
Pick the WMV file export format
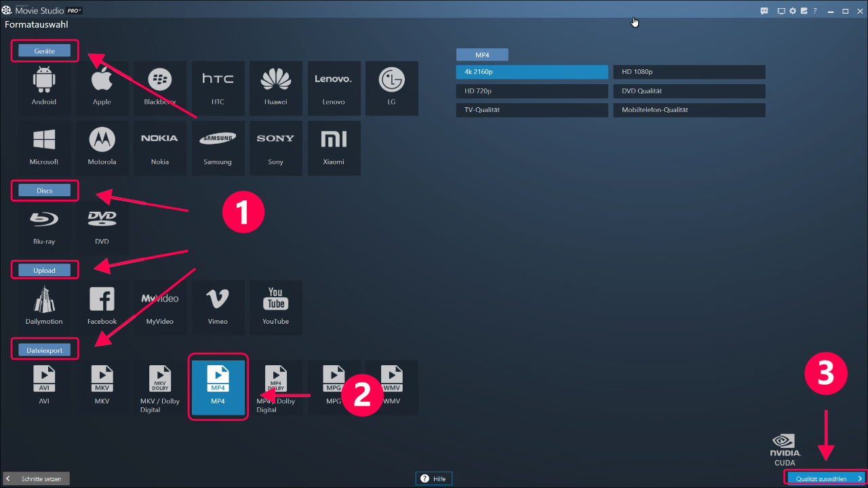point(392,388)
